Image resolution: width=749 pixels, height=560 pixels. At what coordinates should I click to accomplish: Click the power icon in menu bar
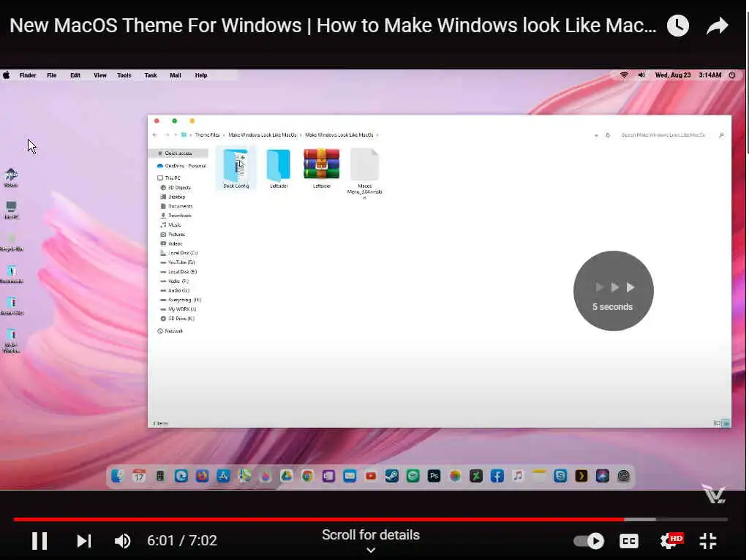[x=732, y=75]
